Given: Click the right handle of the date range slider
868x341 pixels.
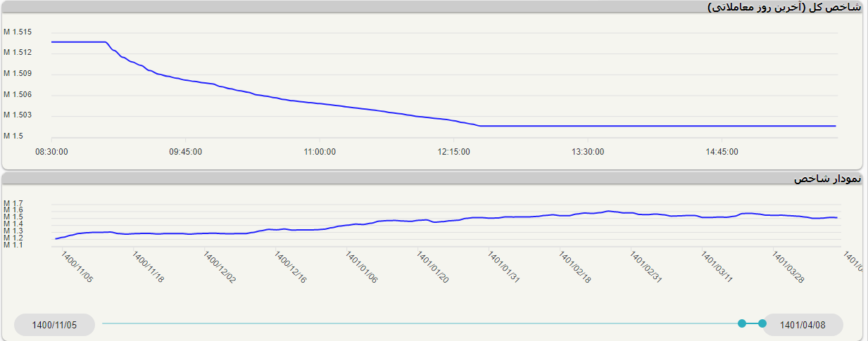Looking at the screenshot, I should coord(762,323).
